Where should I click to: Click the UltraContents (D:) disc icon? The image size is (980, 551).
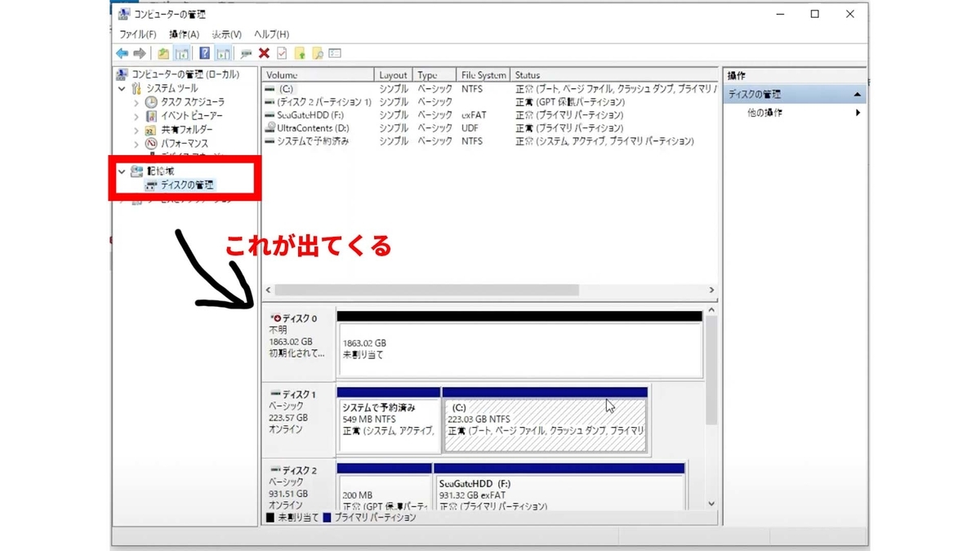(269, 128)
